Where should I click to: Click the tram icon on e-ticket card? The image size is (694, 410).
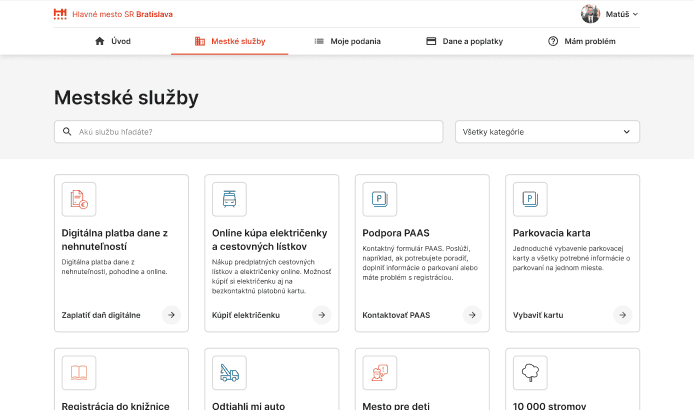tap(228, 200)
